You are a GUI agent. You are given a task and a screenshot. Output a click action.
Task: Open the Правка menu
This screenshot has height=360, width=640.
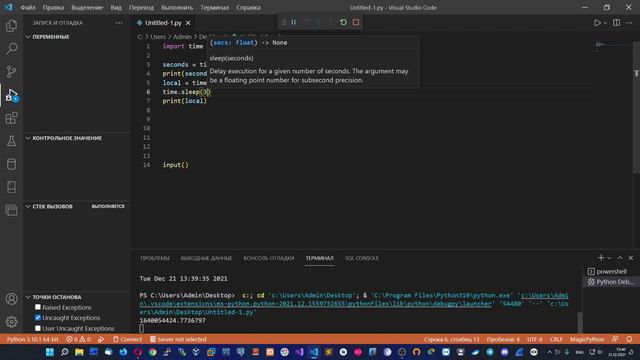[53, 7]
